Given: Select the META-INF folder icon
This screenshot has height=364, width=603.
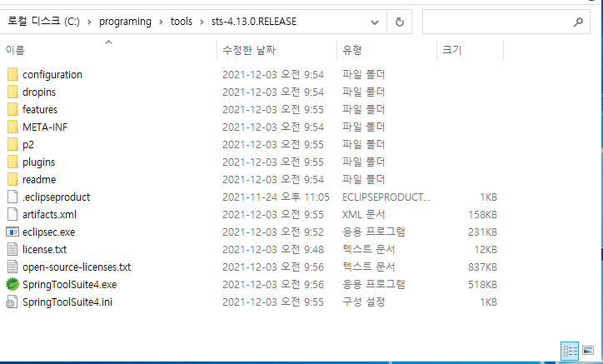Looking at the screenshot, I should coord(12,127).
